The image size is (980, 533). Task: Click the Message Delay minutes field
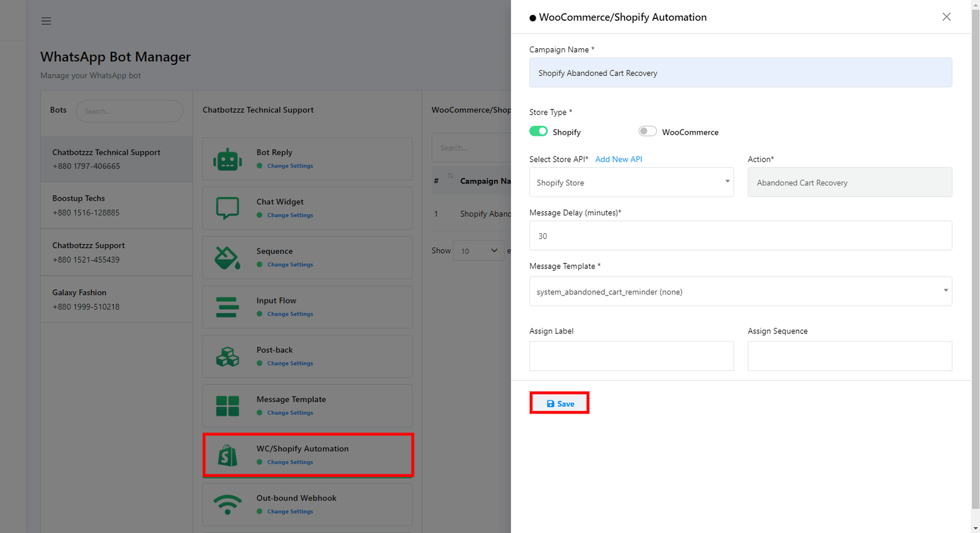(741, 236)
